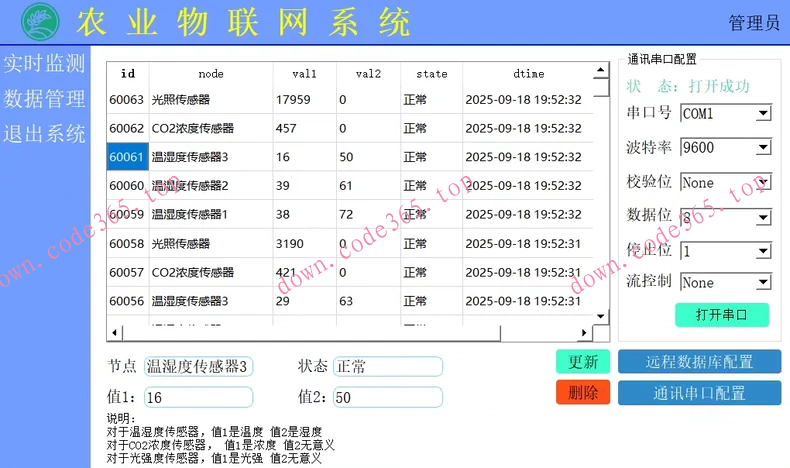The width and height of the screenshot is (790, 468).
Task: Select row id 60063
Action: coord(127,100)
